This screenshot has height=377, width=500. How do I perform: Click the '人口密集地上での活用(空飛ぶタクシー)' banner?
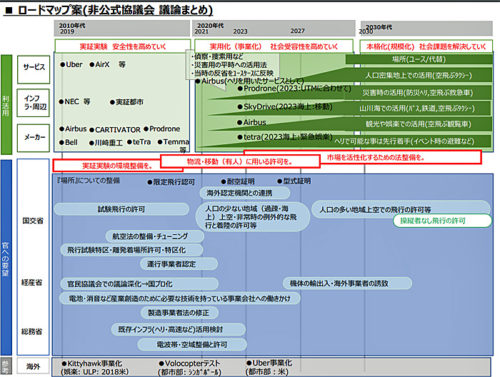click(419, 76)
